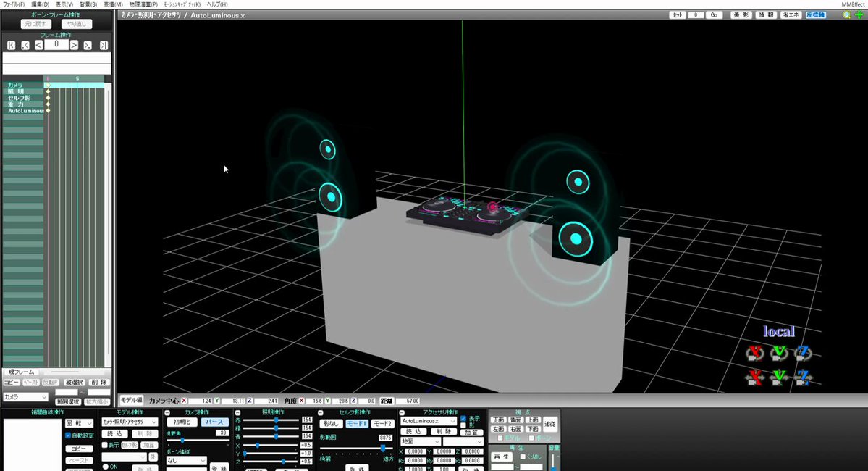
Task: Go to previous keyframe button
Action: tap(25, 46)
